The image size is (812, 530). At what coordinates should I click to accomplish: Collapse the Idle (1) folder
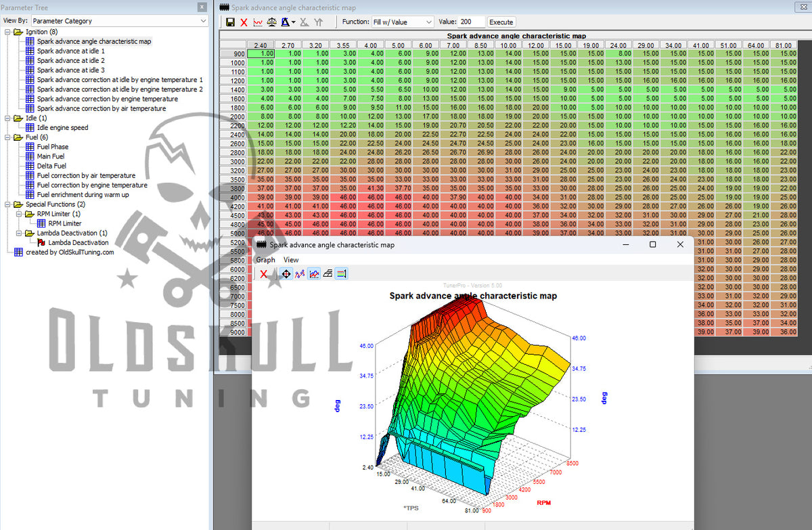(7, 118)
